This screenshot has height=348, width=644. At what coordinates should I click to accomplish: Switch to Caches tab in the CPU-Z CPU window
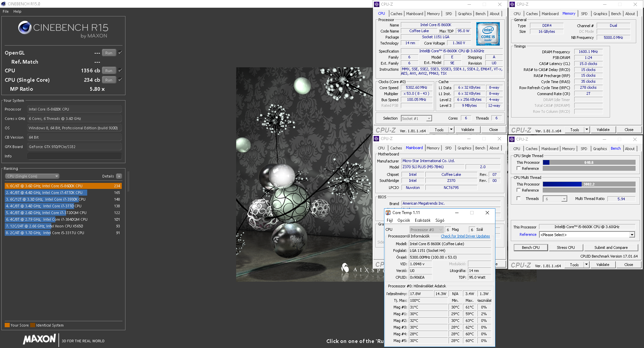coord(396,14)
